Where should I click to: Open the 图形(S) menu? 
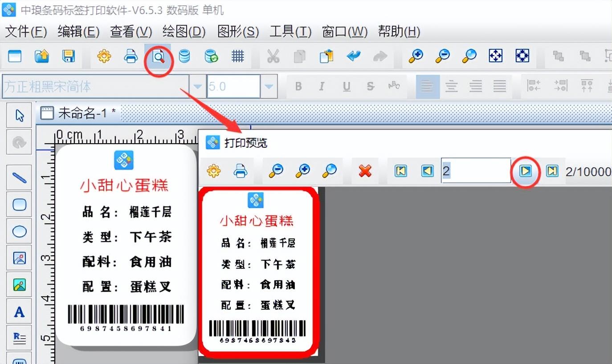pos(238,32)
